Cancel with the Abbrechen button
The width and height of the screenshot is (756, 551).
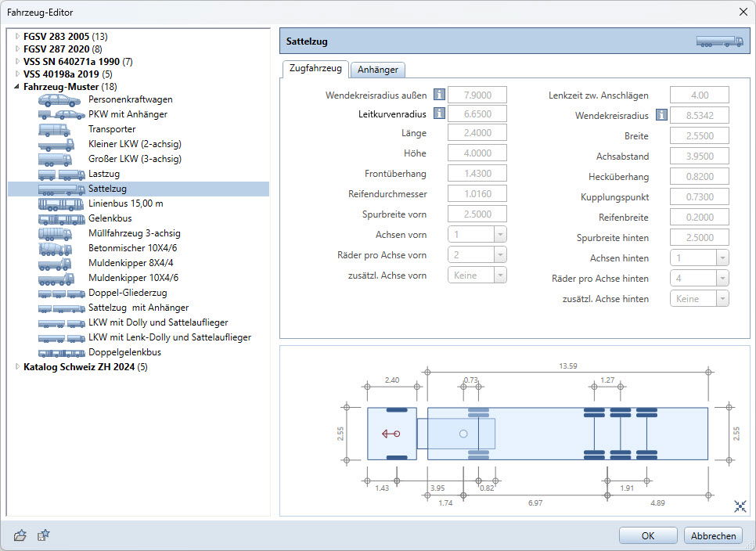tap(713, 535)
